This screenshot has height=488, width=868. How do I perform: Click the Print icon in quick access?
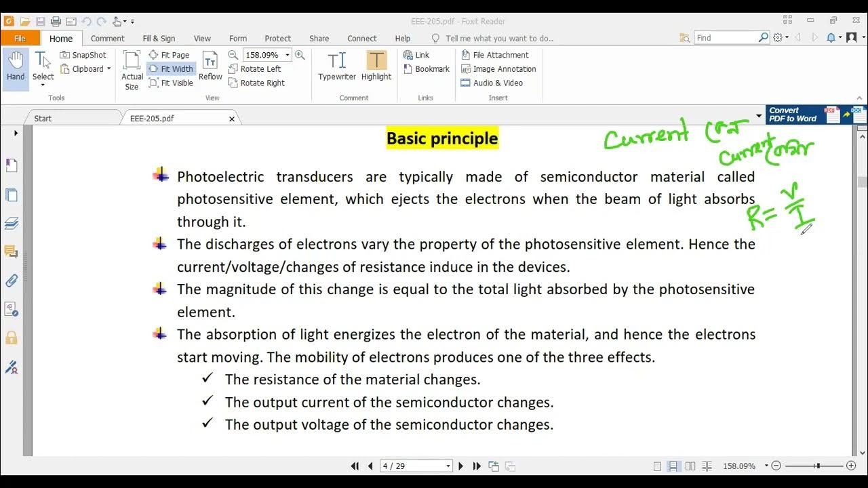point(56,21)
